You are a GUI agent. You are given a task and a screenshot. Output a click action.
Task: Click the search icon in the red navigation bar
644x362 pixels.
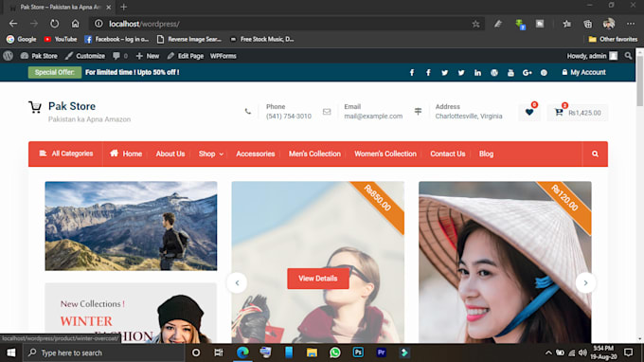tap(595, 154)
